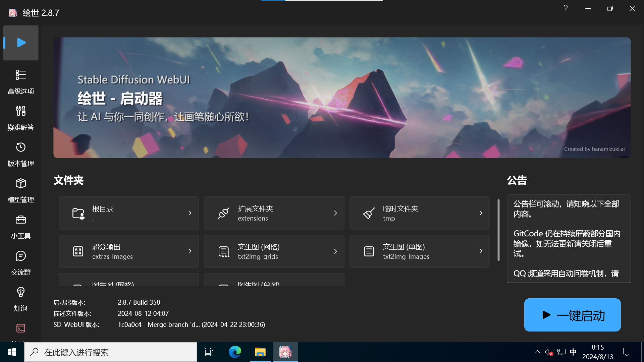This screenshot has width=644, height=362.
Task: Click the SD-WebUI 版本 label
Action: [76, 324]
